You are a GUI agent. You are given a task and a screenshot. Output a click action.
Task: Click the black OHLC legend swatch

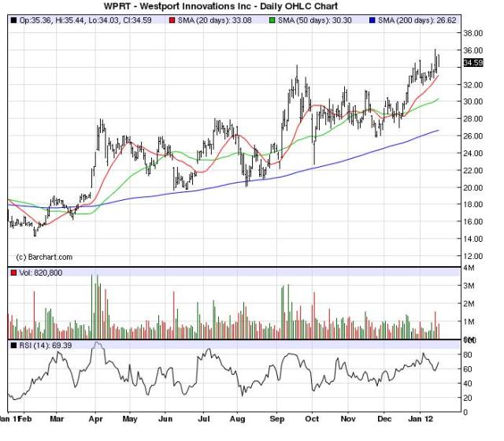(13, 19)
